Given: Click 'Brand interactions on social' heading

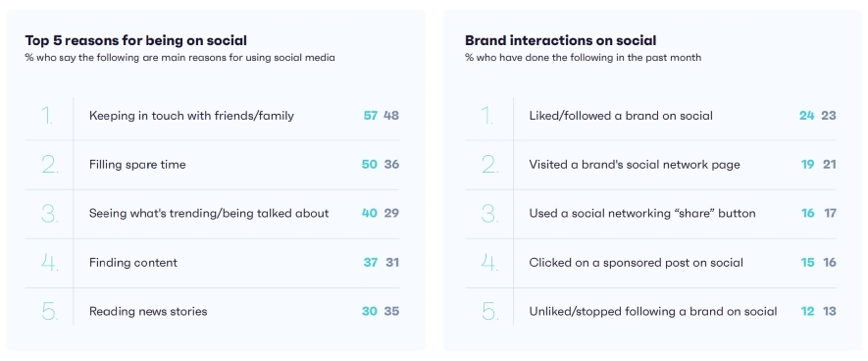Looking at the screenshot, I should tap(560, 40).
